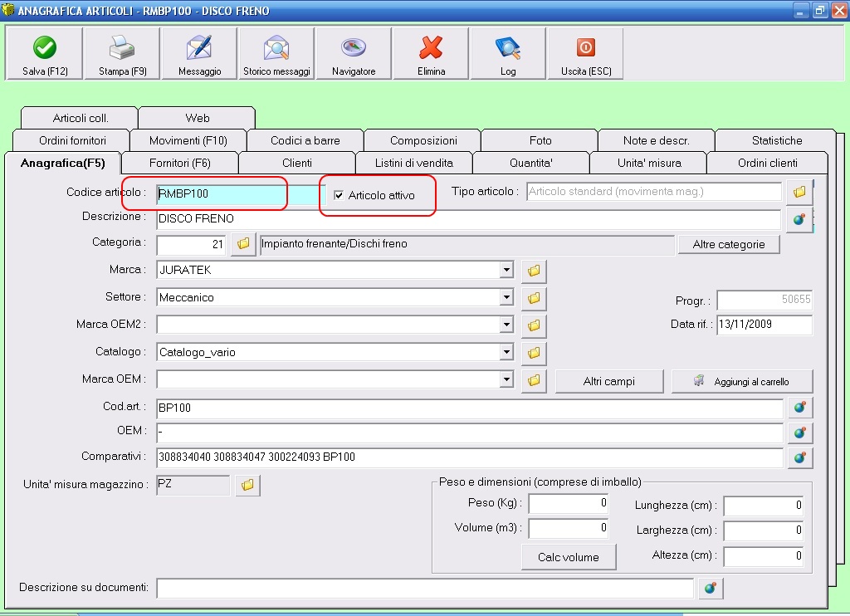Image resolution: width=850 pixels, height=616 pixels.
Task: Click the Larghezza (cm) input field
Action: point(764,530)
